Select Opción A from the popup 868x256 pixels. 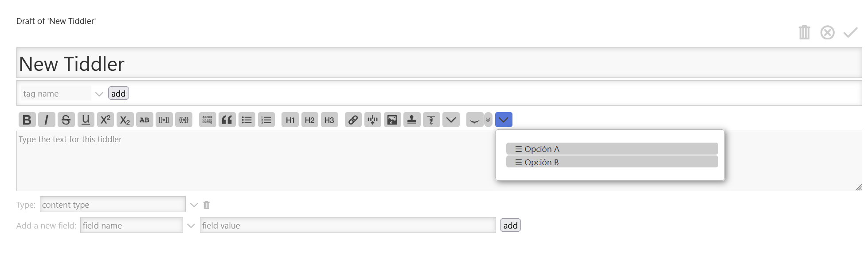(x=612, y=149)
